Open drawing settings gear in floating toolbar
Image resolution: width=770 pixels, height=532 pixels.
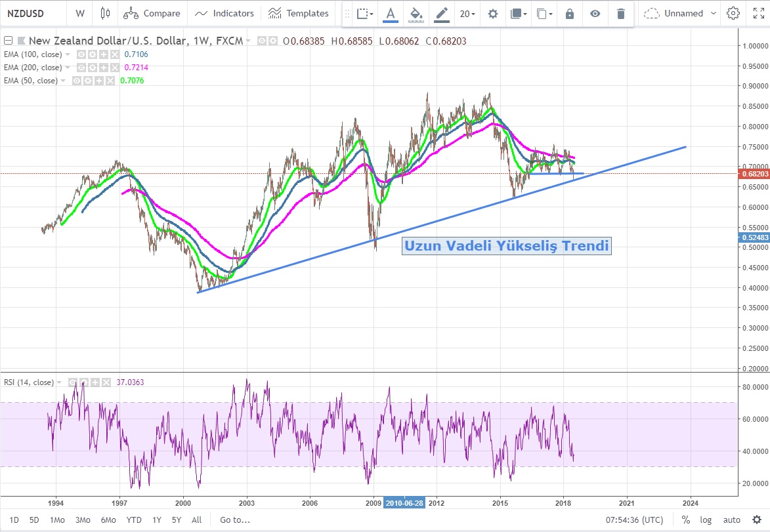point(492,13)
